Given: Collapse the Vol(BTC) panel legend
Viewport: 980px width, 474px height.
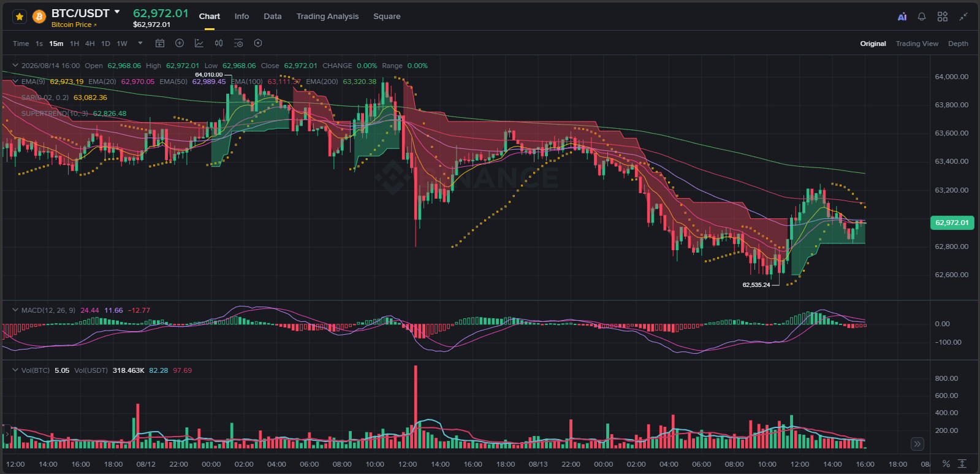Looking at the screenshot, I should click(x=15, y=370).
